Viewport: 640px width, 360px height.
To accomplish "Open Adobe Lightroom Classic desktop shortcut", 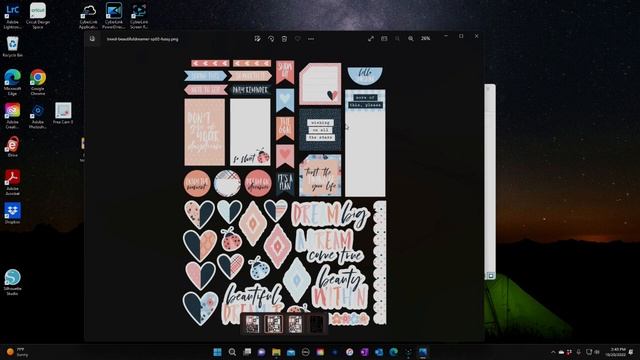I will coord(12,16).
